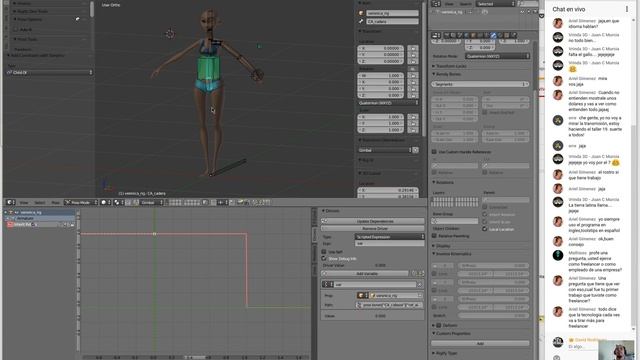640x360 pixels.
Task: Open the viewport shading mode selector
Action: tap(106, 202)
